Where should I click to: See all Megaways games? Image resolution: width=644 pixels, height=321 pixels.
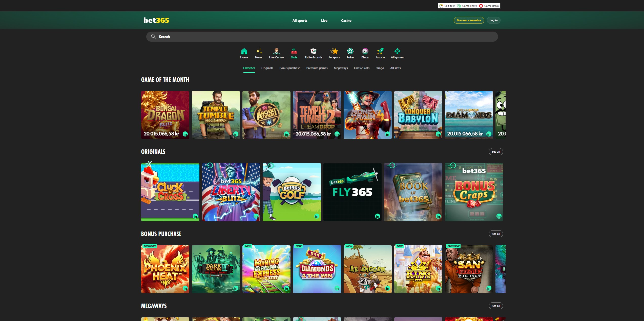496,306
